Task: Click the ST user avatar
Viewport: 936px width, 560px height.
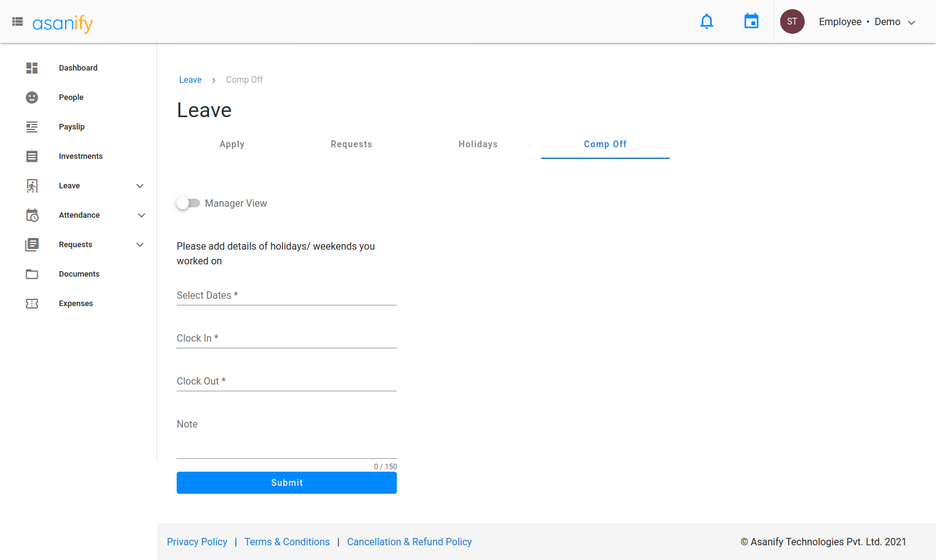Action: 792,21
